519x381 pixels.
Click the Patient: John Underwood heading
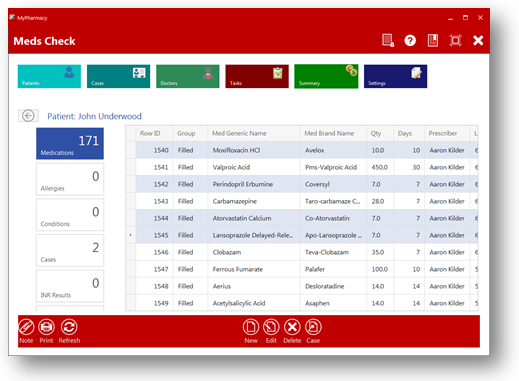click(94, 116)
